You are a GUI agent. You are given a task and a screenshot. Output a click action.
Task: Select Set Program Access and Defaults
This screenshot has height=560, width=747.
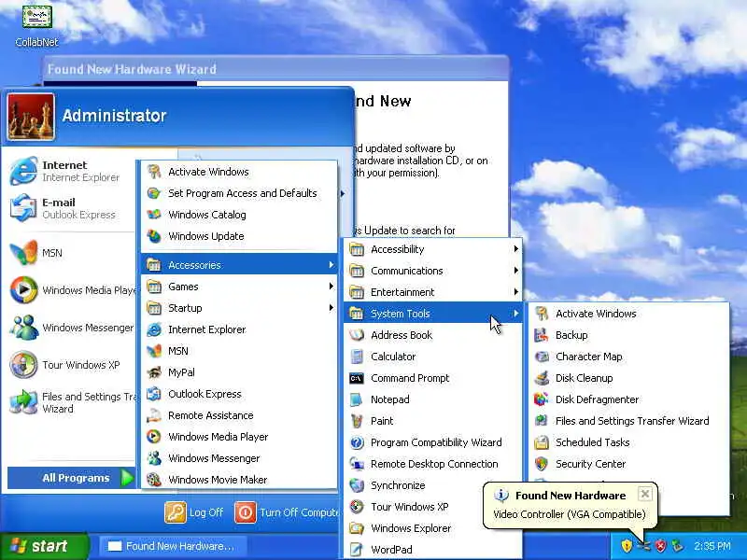pos(239,193)
